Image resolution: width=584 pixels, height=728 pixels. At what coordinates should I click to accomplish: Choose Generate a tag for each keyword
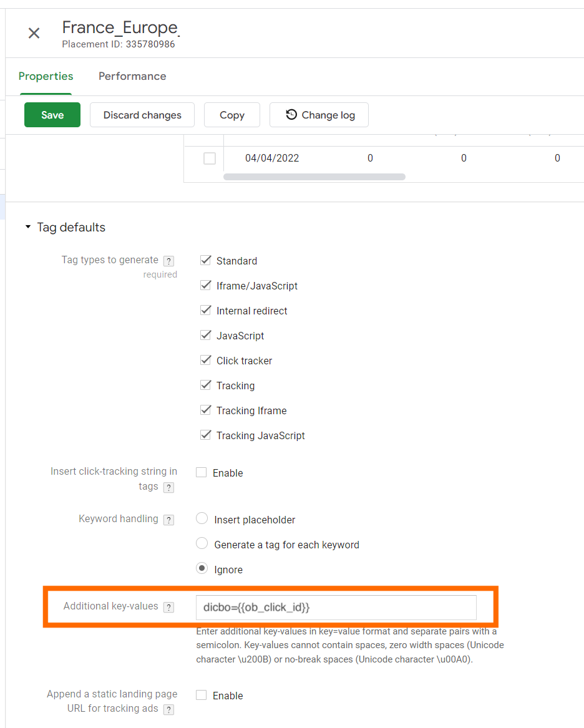[x=202, y=544]
